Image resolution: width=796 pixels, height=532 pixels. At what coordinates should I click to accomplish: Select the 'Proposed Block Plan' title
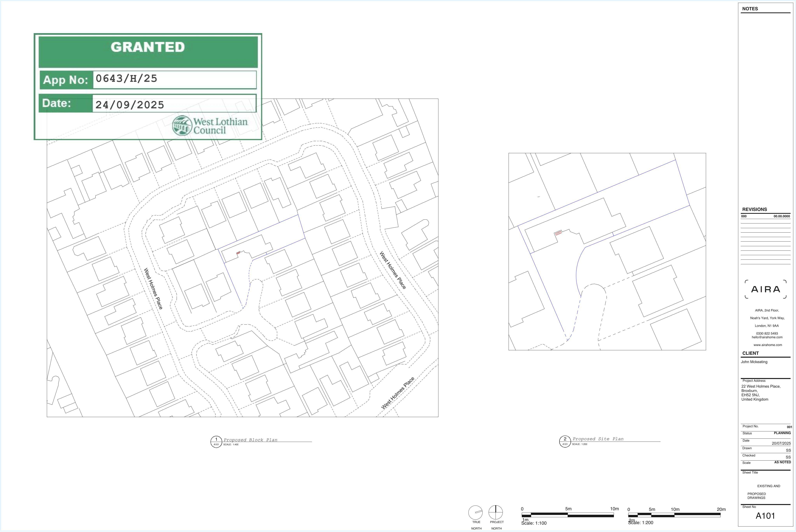(x=250, y=440)
